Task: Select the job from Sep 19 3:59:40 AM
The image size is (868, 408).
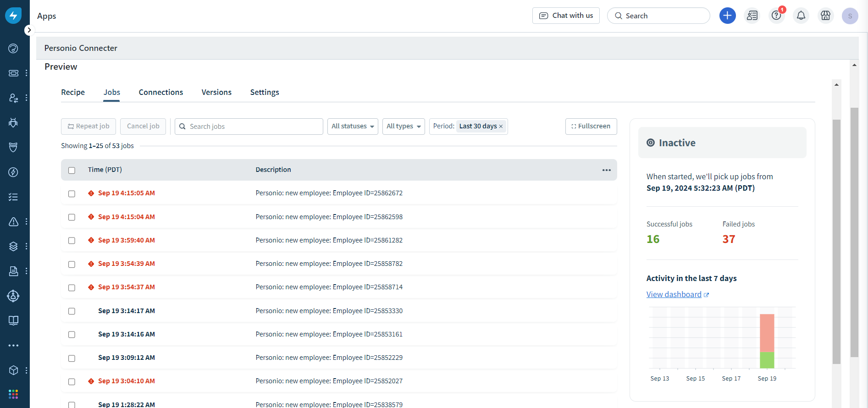Action: click(x=72, y=241)
